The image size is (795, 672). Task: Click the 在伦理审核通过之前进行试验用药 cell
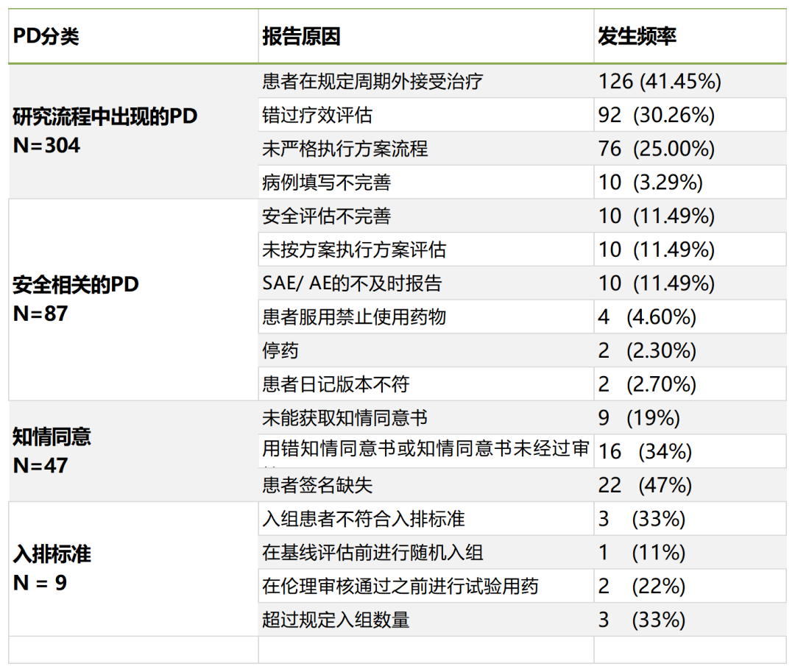[x=400, y=586]
